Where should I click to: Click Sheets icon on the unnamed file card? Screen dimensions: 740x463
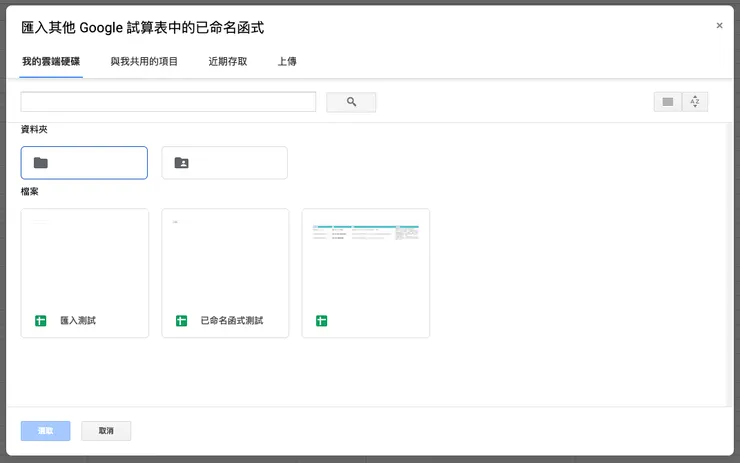point(321,321)
